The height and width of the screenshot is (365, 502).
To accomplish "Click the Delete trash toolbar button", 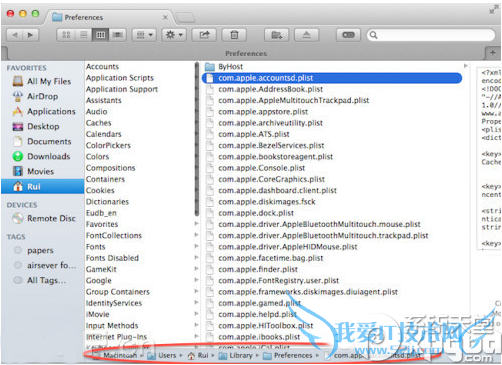I will tap(234, 35).
